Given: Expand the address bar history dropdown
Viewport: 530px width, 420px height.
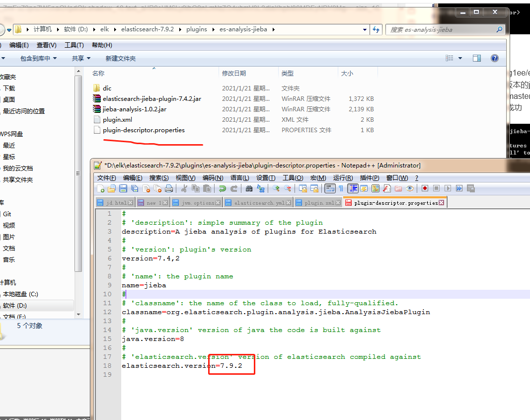Looking at the screenshot, I should coord(365,30).
